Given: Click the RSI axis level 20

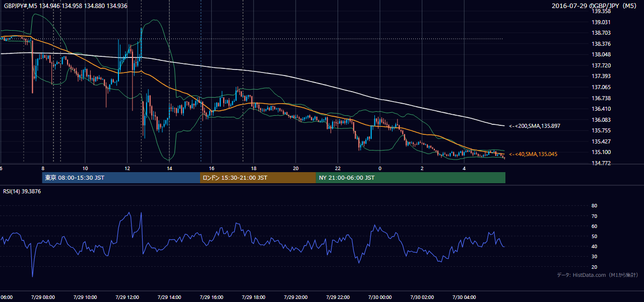Looking at the screenshot, I should click(x=595, y=267).
